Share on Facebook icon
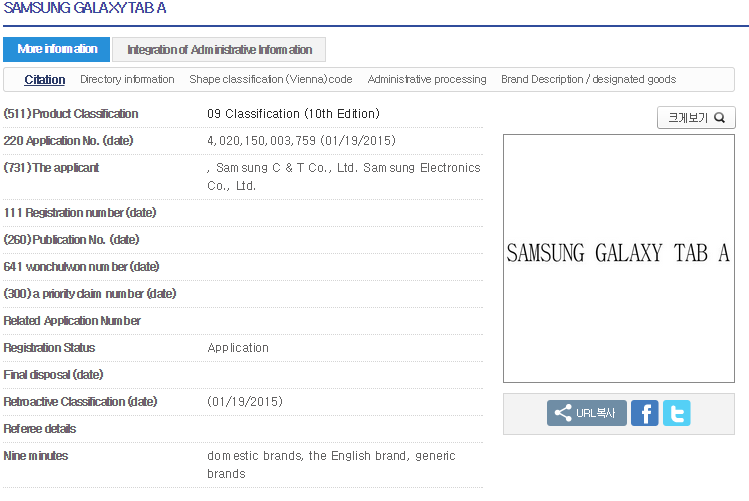This screenshot has height=501, width=749. [644, 413]
